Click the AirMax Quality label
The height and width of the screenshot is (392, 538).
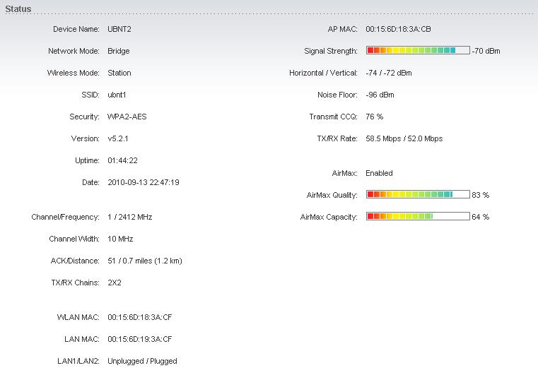(332, 196)
